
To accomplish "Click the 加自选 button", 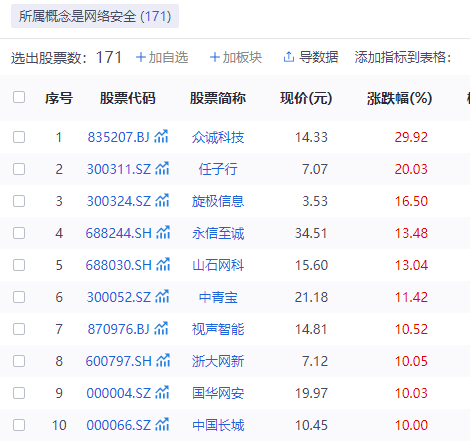I will click(x=162, y=57).
